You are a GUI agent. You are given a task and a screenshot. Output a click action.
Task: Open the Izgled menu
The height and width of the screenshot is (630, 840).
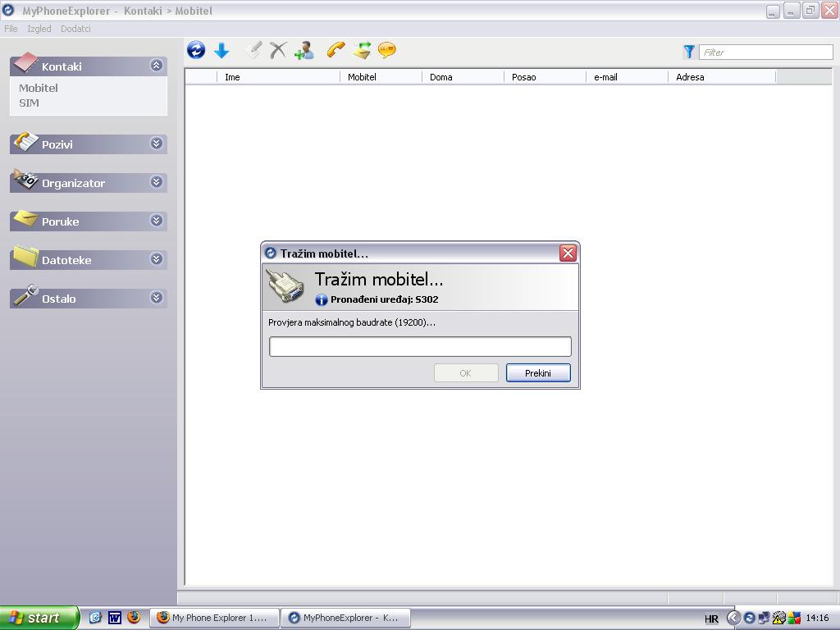pos(39,29)
